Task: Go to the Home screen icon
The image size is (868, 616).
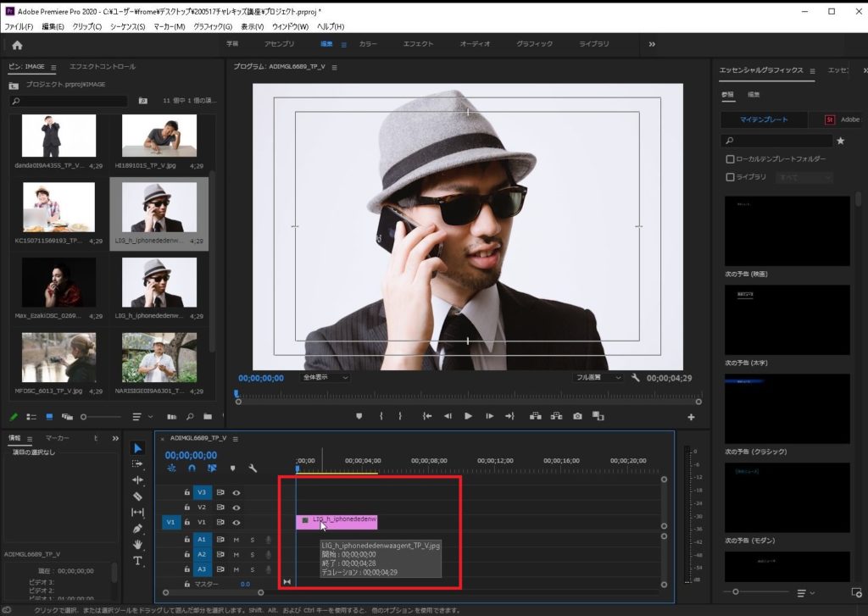Action: [x=17, y=45]
